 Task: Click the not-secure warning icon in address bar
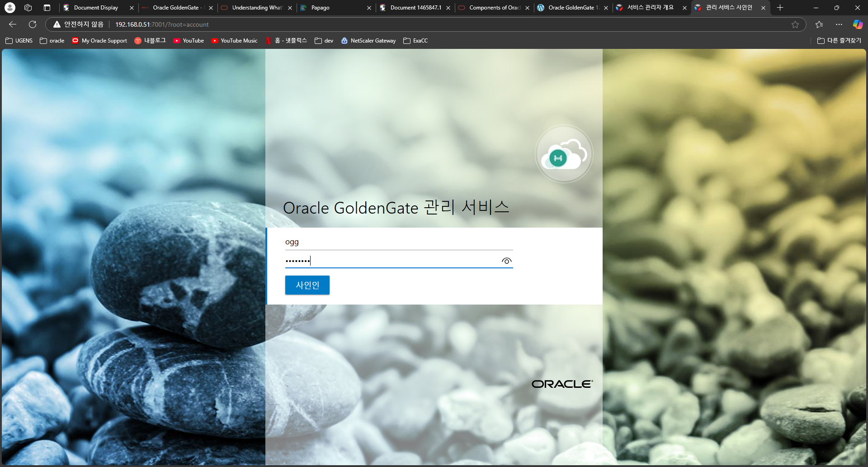[57, 24]
